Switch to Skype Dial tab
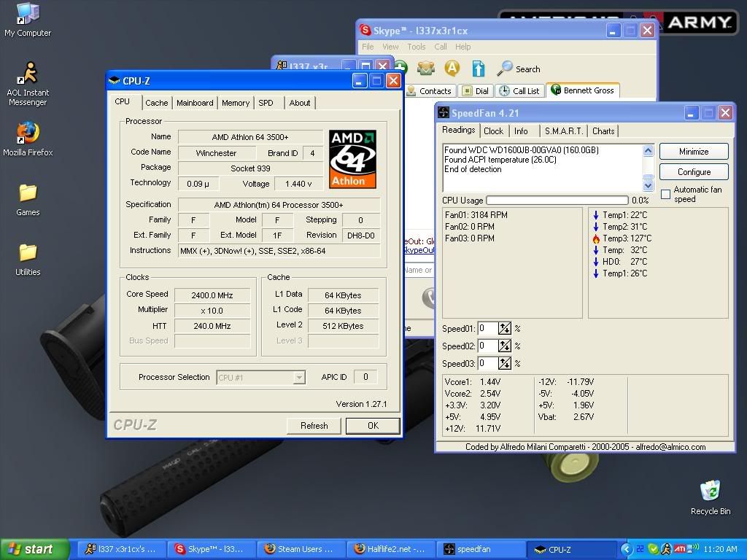747x560 pixels. click(476, 91)
